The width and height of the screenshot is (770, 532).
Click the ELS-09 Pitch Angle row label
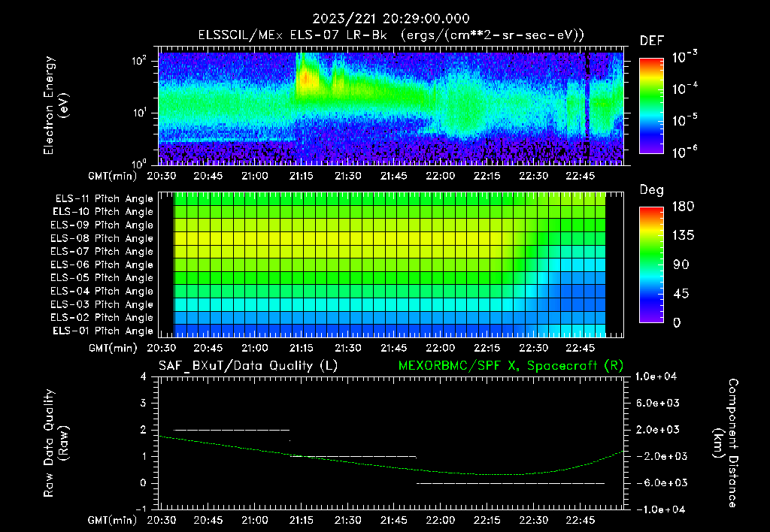[x=102, y=225]
